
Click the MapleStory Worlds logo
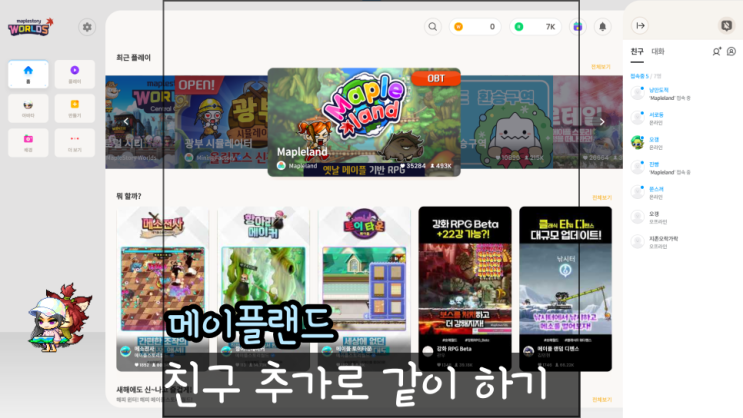click(x=31, y=27)
